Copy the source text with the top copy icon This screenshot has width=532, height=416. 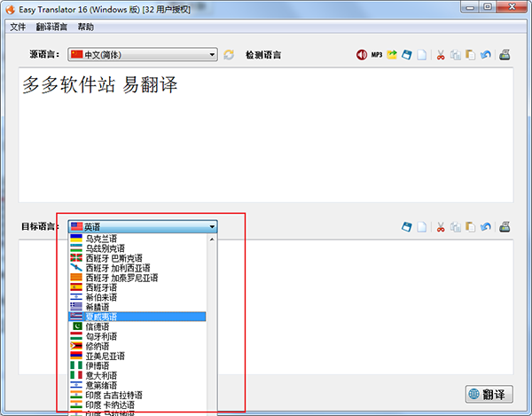click(456, 55)
